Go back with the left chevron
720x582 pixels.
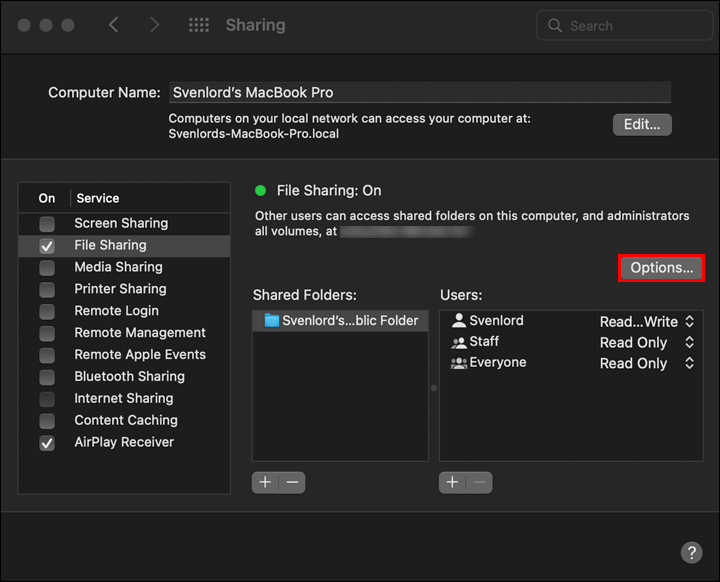click(113, 25)
